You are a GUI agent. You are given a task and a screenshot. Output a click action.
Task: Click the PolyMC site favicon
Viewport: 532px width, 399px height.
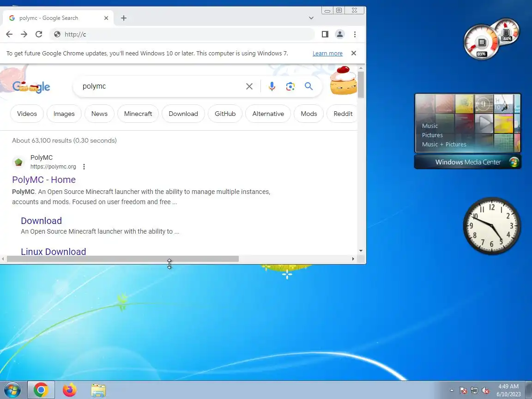click(18, 162)
